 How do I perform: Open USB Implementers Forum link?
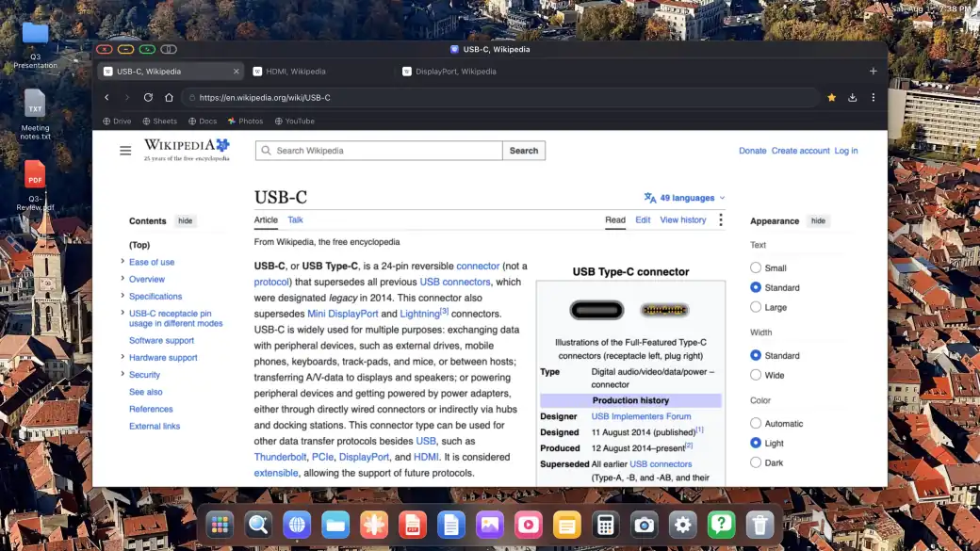click(641, 416)
